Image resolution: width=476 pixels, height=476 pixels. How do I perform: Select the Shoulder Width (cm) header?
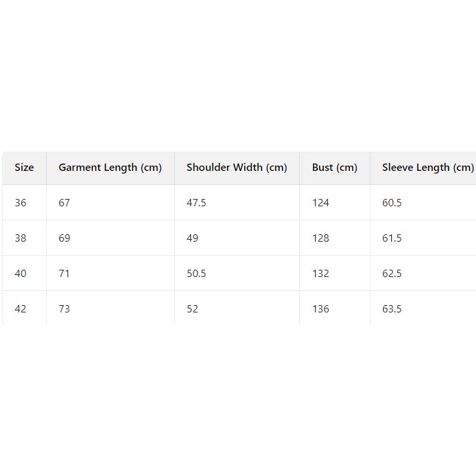tap(236, 168)
